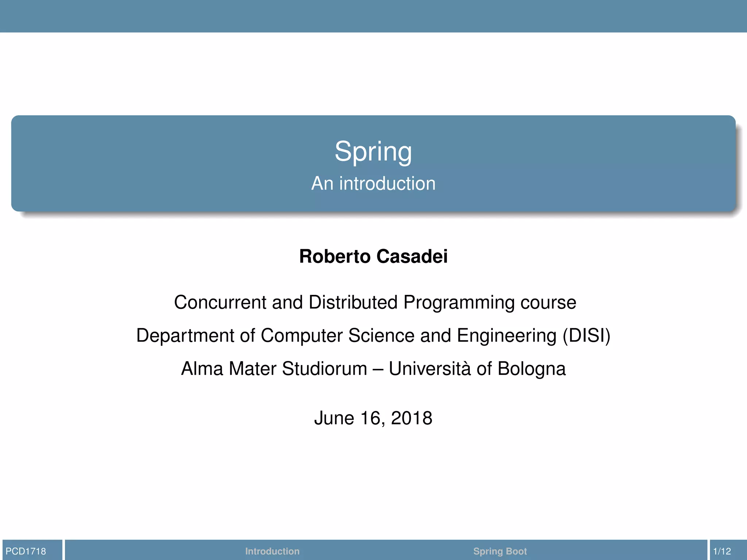
Task: Click the PCD1718 footer label
Action: tap(26, 551)
